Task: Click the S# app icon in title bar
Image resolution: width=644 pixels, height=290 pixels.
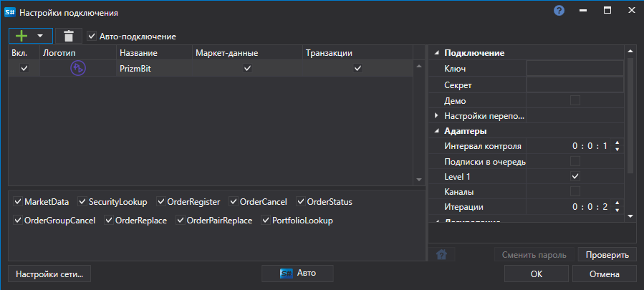Action: point(10,13)
